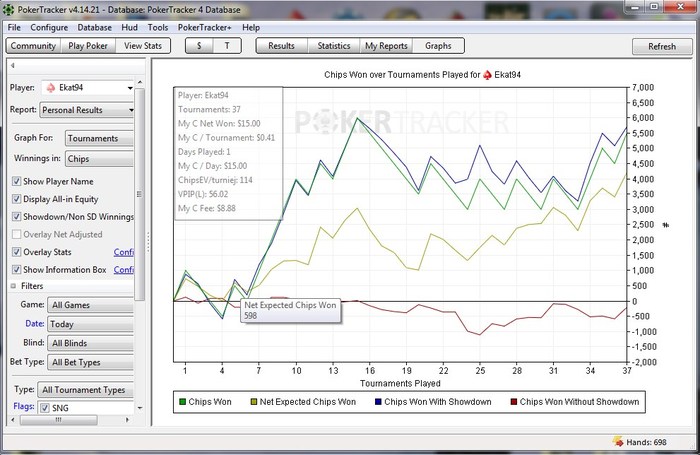
Task: Click the yellow Net Expected Chips Won swatch
Action: [x=254, y=402]
